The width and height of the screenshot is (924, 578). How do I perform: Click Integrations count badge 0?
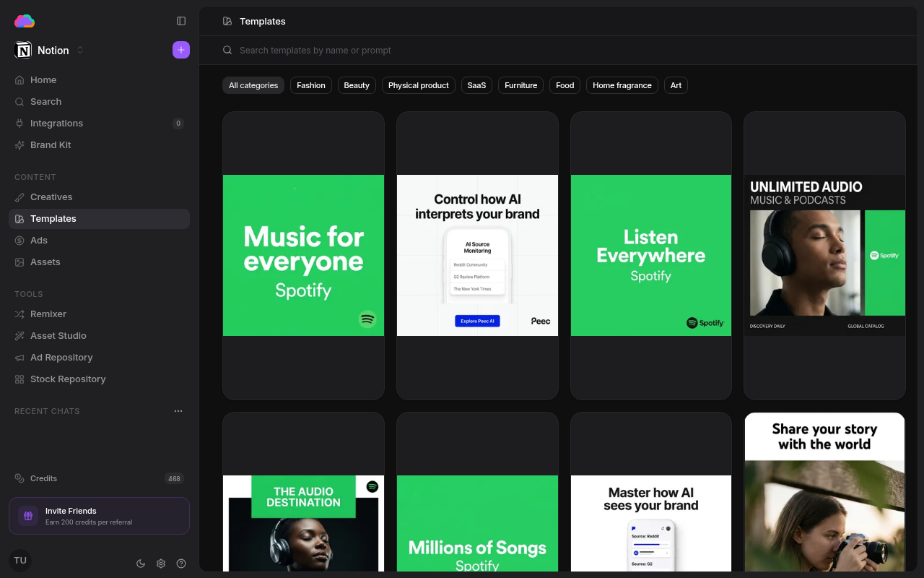[178, 124]
